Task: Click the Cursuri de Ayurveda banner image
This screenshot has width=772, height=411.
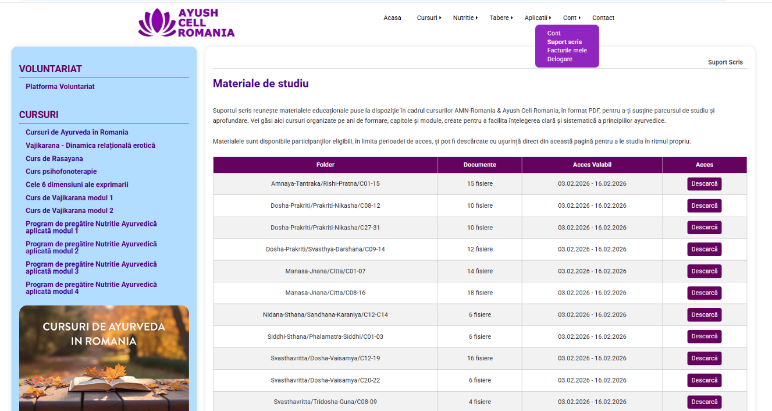Action: [103, 358]
